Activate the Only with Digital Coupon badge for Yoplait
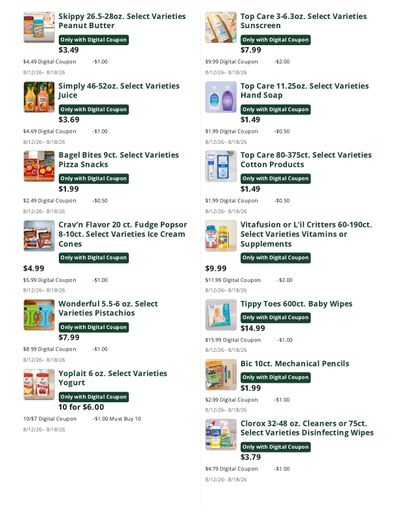Image resolution: width=400 pixels, height=518 pixels. [94, 397]
